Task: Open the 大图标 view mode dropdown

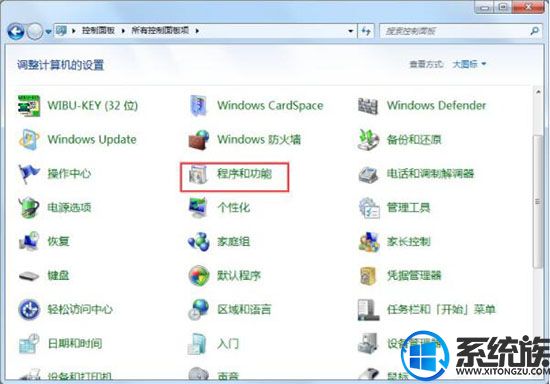Action: pyautogui.click(x=469, y=64)
